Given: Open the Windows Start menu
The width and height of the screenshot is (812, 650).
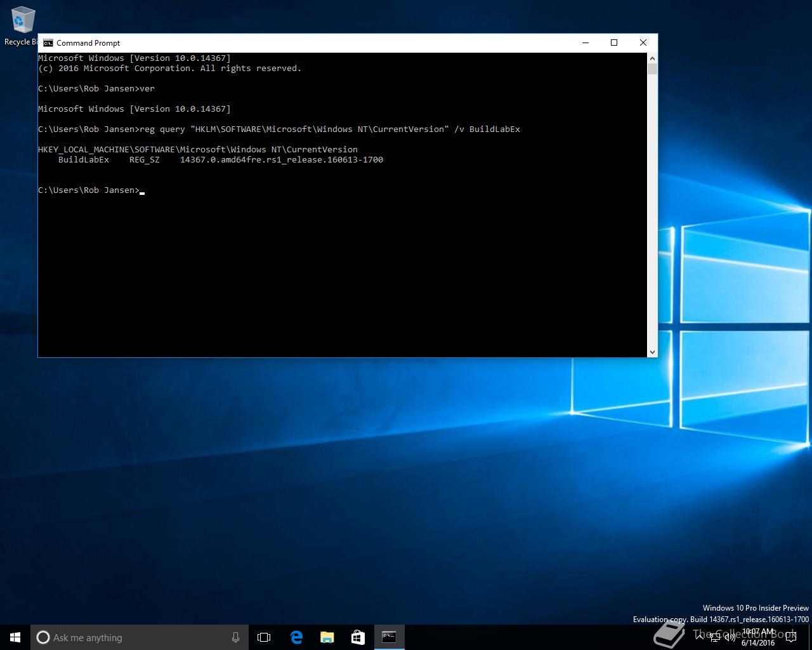Looking at the screenshot, I should pos(15,637).
